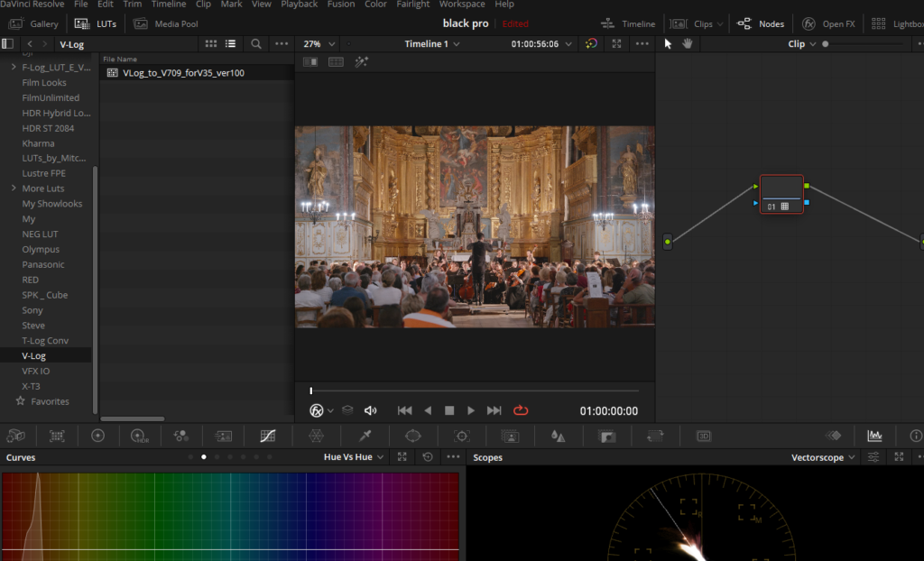Select the Curves palette icon
This screenshot has height=561, width=924.
[267, 436]
